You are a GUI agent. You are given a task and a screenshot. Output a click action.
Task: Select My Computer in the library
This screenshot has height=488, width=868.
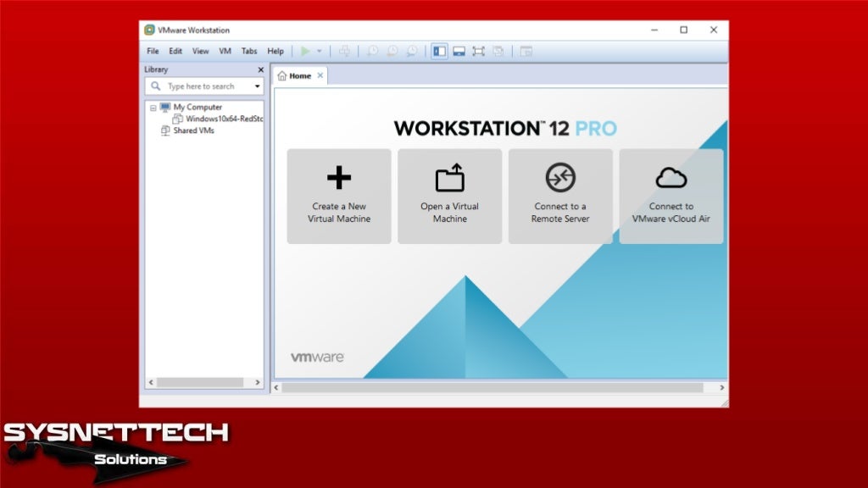click(198, 107)
